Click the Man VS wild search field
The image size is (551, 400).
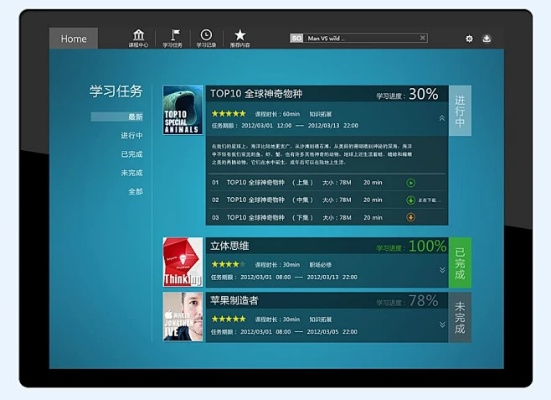361,38
